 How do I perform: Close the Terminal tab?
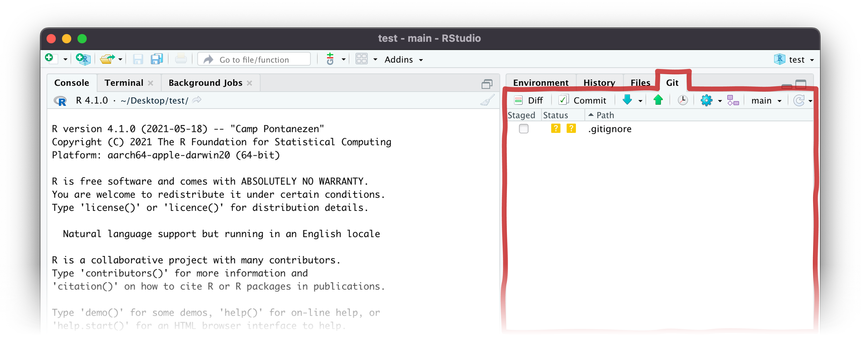pos(151,83)
